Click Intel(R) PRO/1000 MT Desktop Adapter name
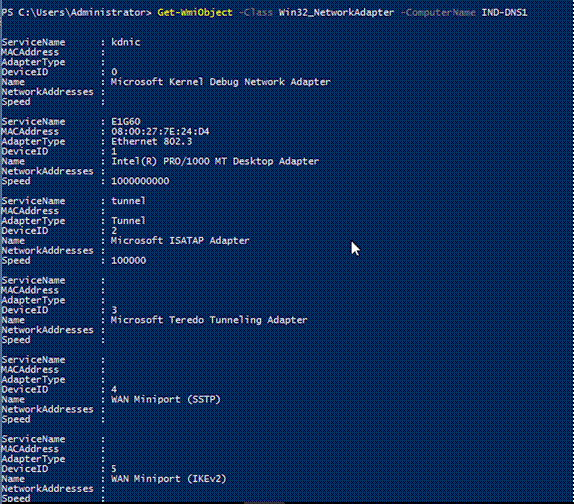 coord(215,161)
